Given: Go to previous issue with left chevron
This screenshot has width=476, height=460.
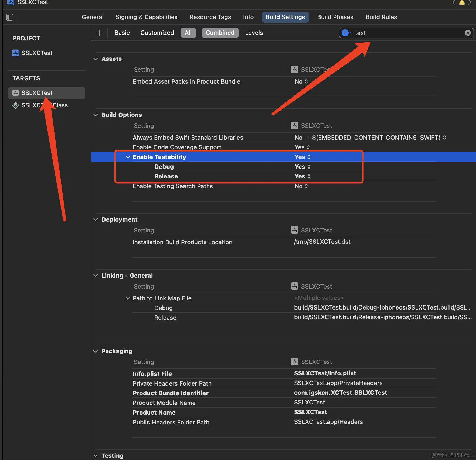Looking at the screenshot, I should coord(454,2).
